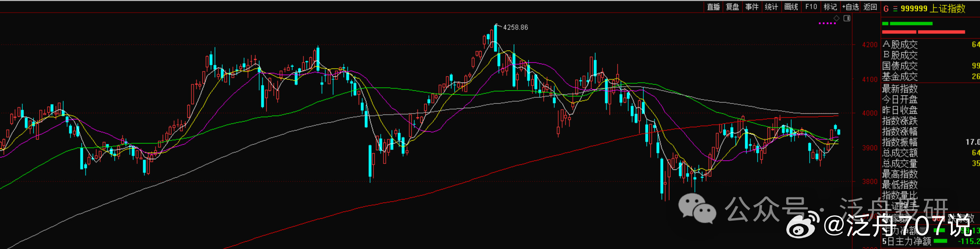Open the three-line menu icon beside 999999
Screen dimensions: 980x249
tap(895, 9)
